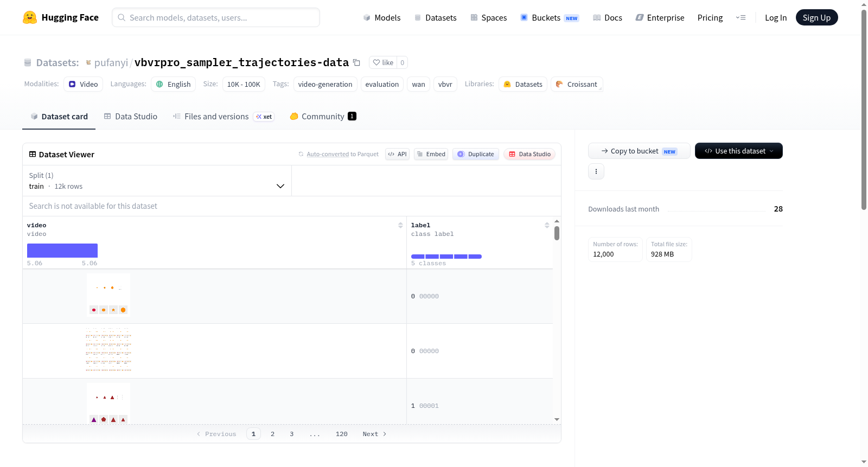Open Buckets in navigation
This screenshot has width=868, height=467.
coord(550,17)
